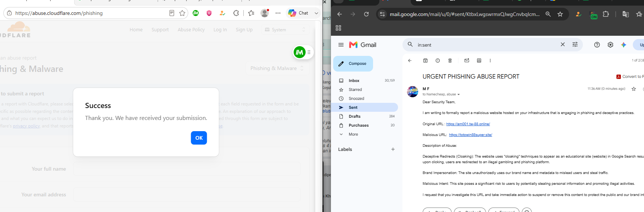
Task: Open More options three-dot menu in email toolbar
Action: 490,60
